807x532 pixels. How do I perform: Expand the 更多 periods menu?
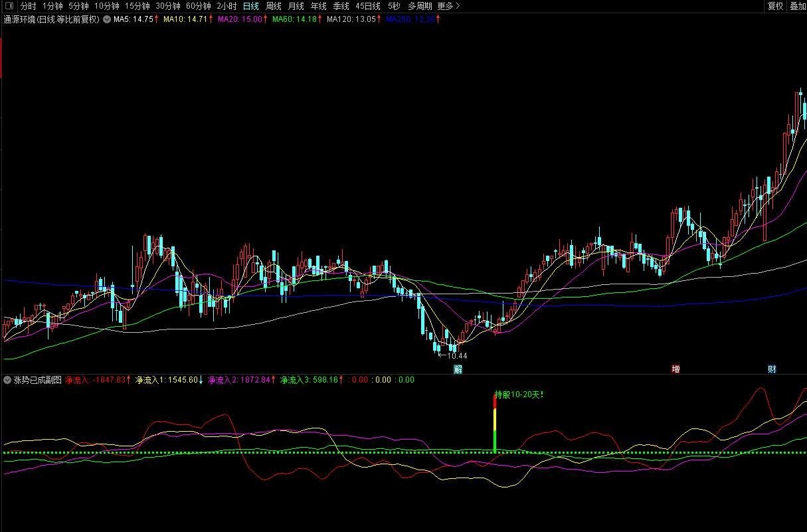click(x=448, y=6)
